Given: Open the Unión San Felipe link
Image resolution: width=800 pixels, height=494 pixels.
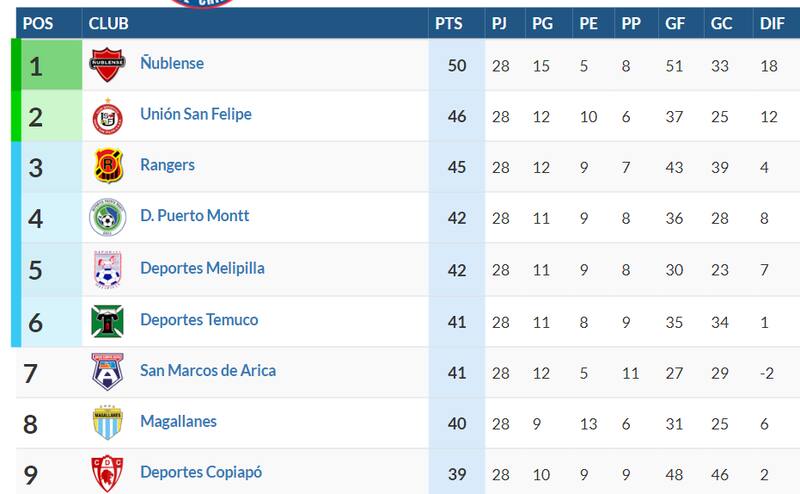Looking at the screenshot, I should 196,114.
